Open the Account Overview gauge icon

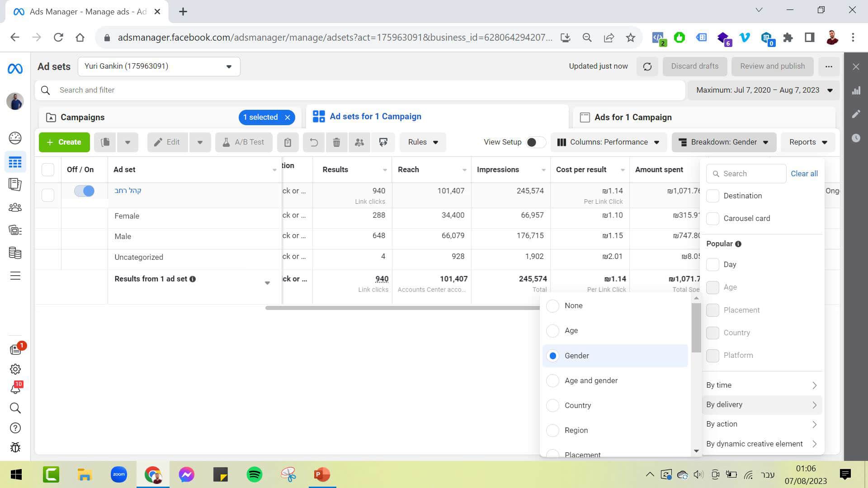pyautogui.click(x=15, y=138)
